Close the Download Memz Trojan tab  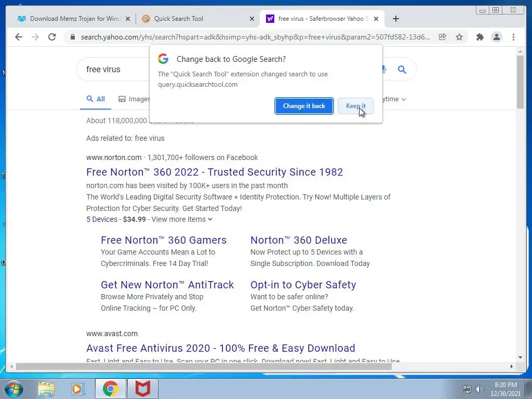pos(128,19)
